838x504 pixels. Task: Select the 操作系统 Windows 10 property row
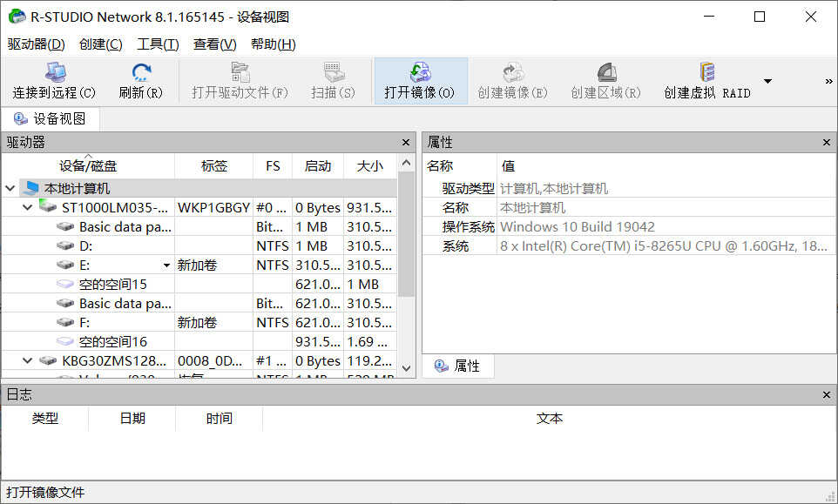click(630, 227)
